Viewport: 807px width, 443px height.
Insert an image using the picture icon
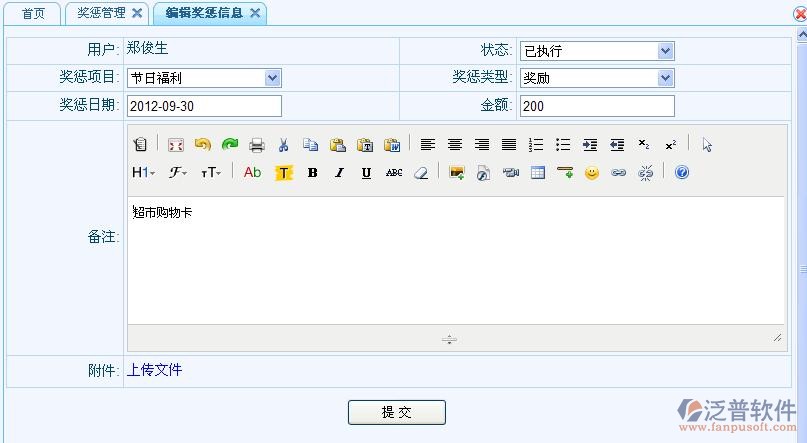[x=457, y=173]
